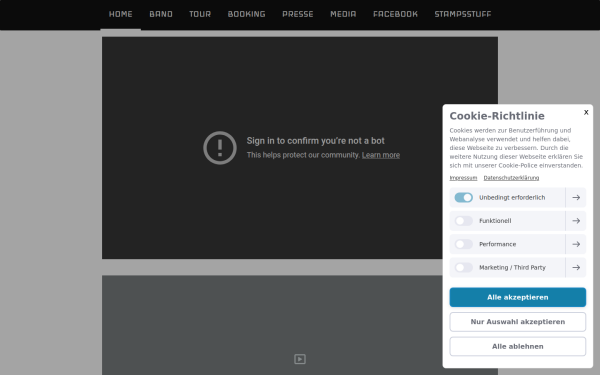600x375 pixels.
Task: Click 'Sign in to confirm you're not a bot' text
Action: 315,141
